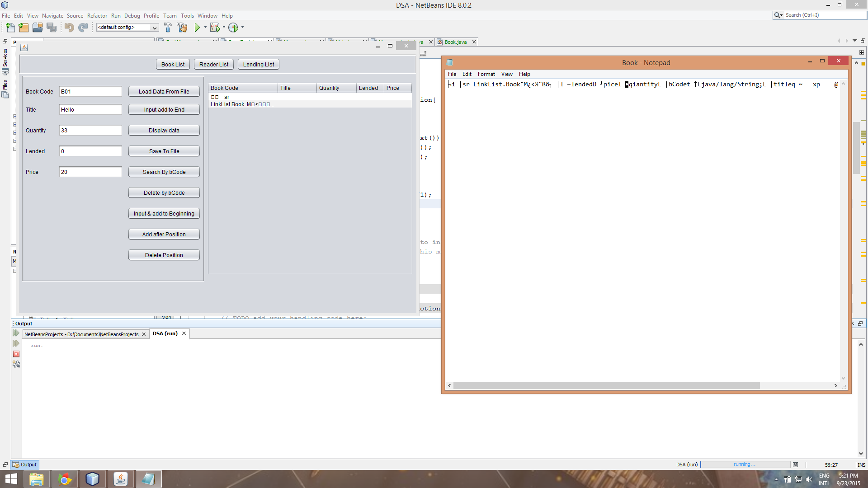Click the Save To File button
This screenshot has height=488, width=868.
pyautogui.click(x=164, y=151)
